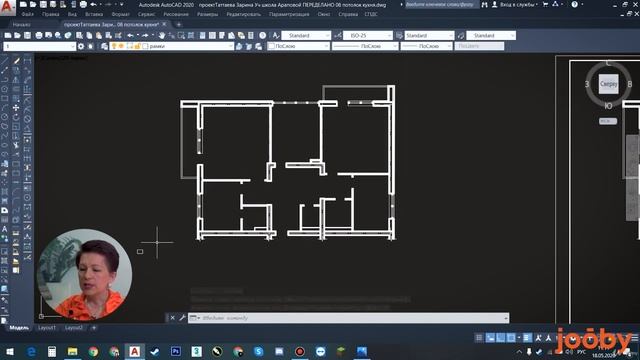Click the Save icon in Standard toolbar
The image size is (640, 360).
(x=27, y=36)
